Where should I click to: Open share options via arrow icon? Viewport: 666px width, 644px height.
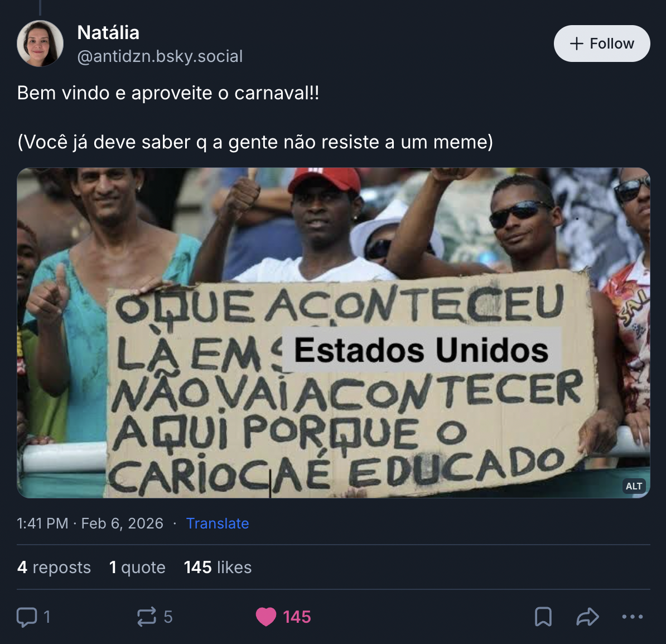coord(587,617)
